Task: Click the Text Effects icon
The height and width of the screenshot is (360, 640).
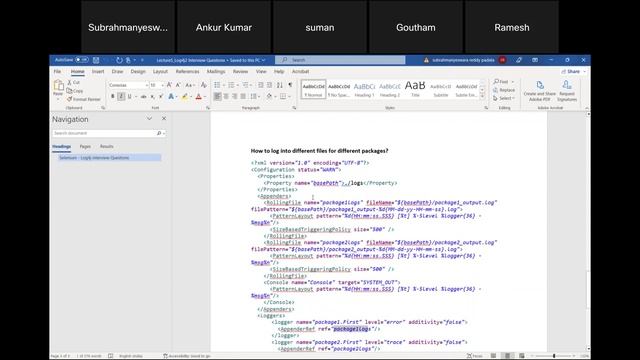Action: coord(171,97)
